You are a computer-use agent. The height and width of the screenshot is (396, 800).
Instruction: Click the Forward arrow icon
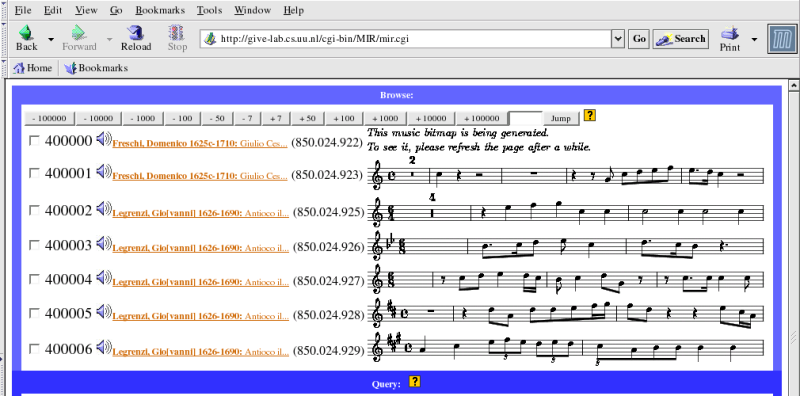(79, 33)
